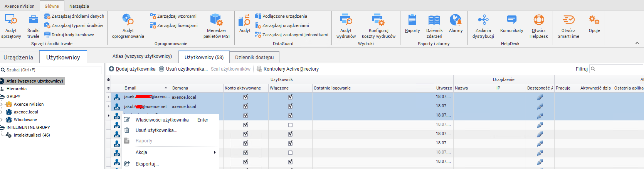Open Opcje settings

pos(594,24)
